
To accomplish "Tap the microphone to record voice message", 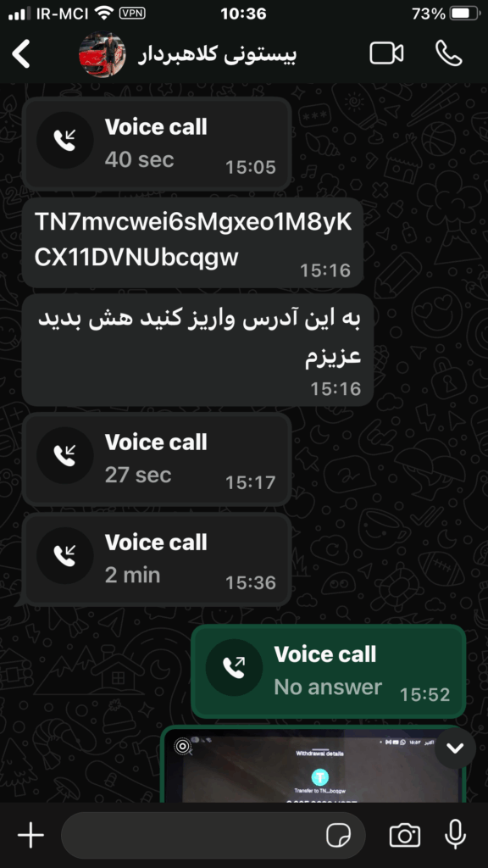I will [x=455, y=834].
